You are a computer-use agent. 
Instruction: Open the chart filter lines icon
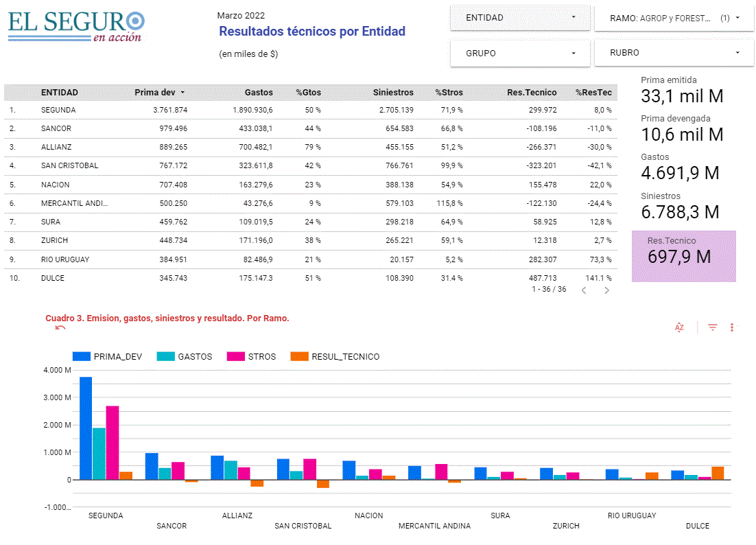click(x=713, y=327)
